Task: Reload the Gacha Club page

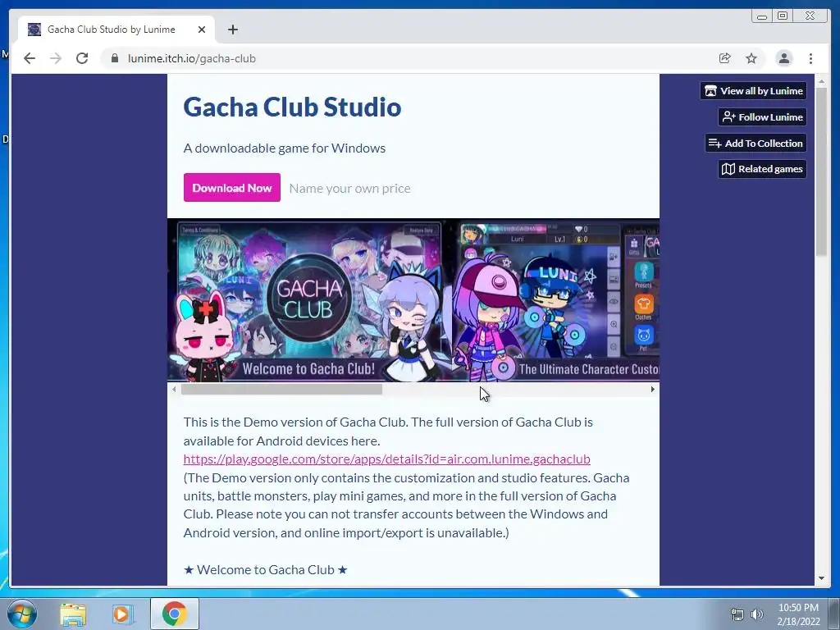Action: (82, 58)
